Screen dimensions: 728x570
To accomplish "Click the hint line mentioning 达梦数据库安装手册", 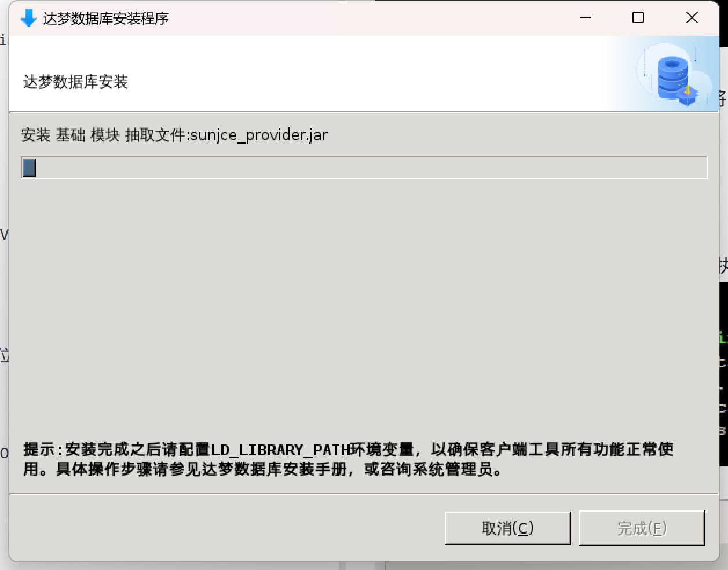I will pos(263,469).
